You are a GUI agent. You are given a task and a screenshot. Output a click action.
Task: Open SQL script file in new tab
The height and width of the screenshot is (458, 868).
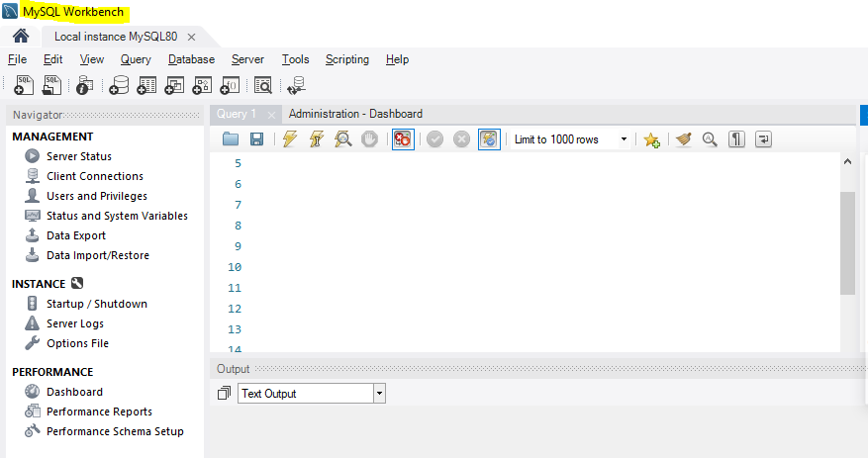(51, 85)
